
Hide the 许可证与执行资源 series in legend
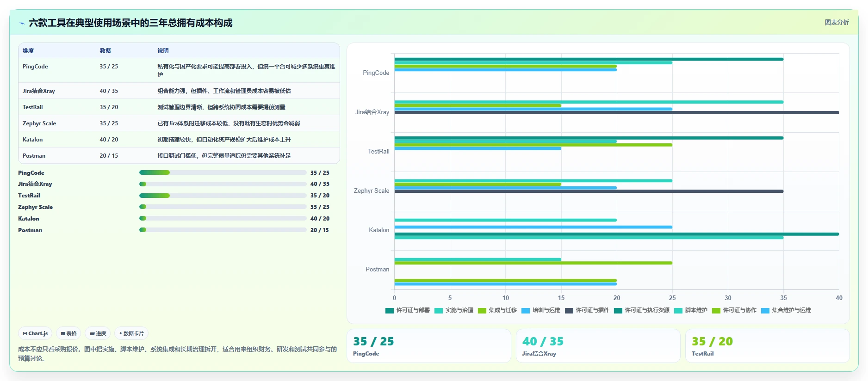pos(642,310)
